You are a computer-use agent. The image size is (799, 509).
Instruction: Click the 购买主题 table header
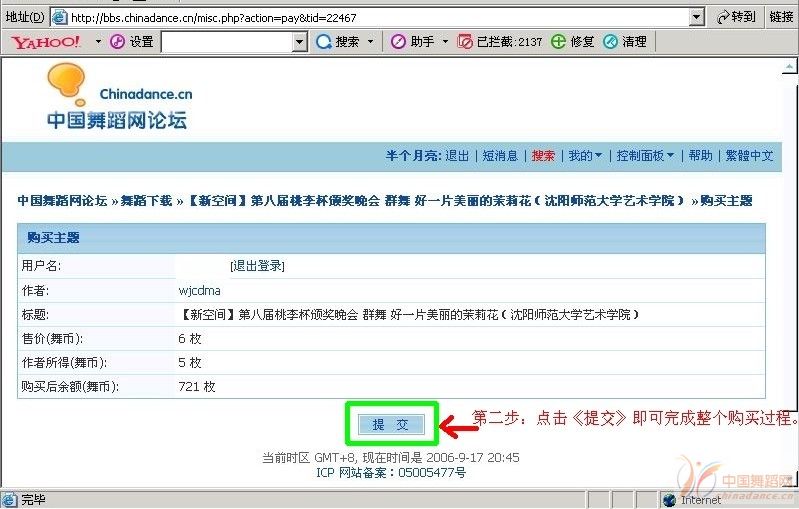(x=391, y=238)
